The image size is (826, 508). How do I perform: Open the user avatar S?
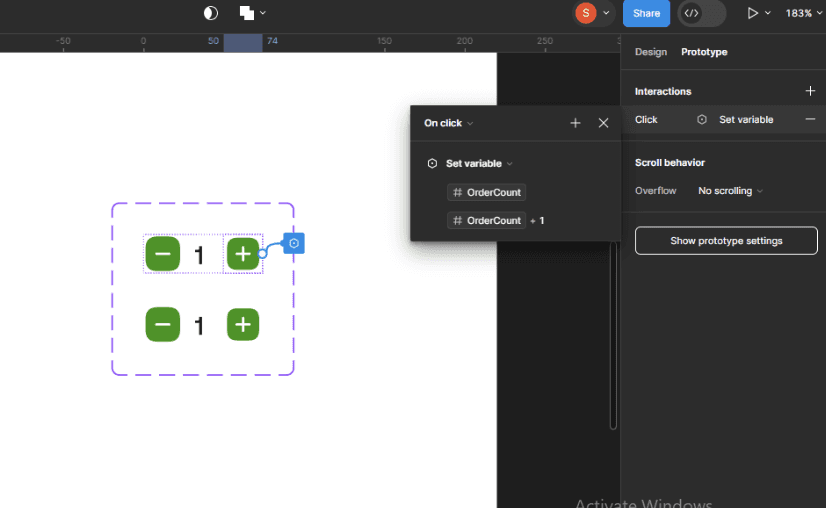click(586, 13)
